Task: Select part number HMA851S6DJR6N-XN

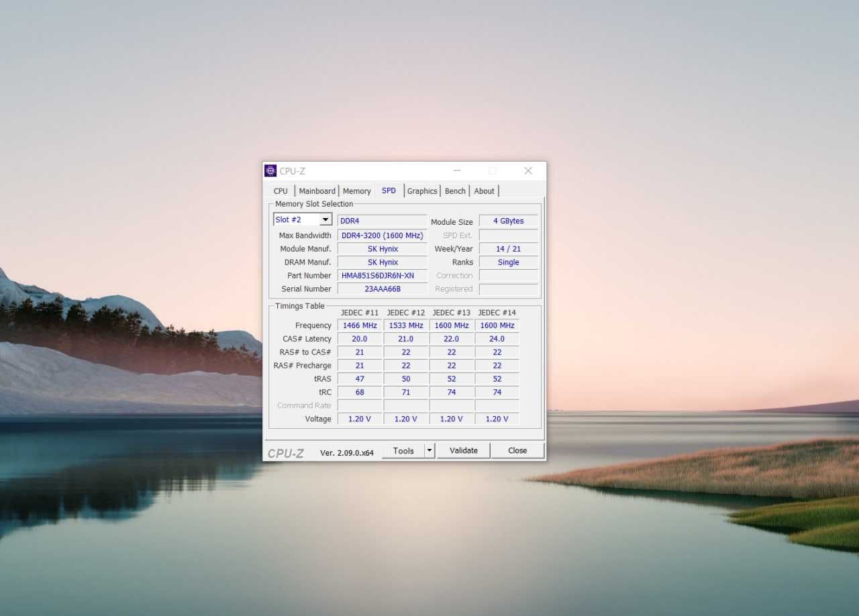Action: click(x=382, y=276)
